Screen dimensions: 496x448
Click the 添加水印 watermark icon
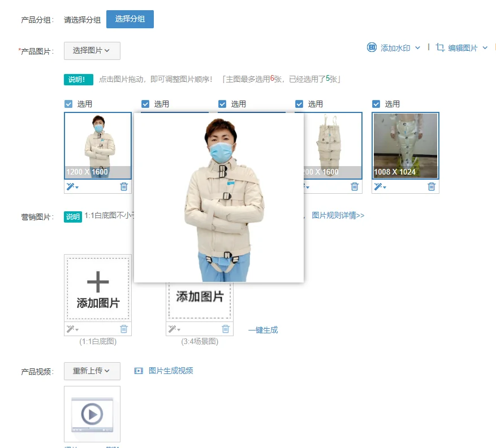[372, 47]
